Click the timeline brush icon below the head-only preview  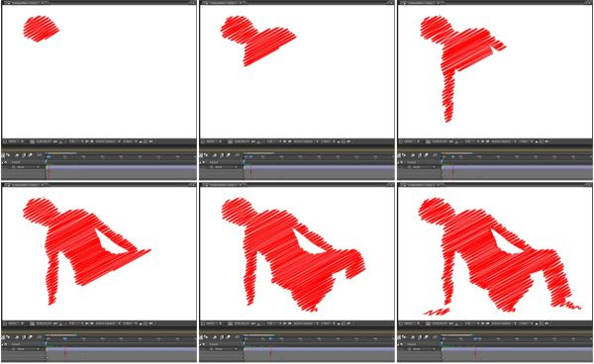pyautogui.click(x=31, y=155)
